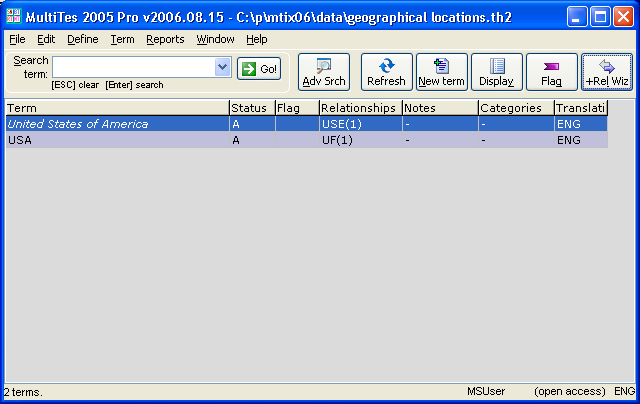
Task: Close the MultiTes window
Action: pyautogui.click(x=624, y=17)
